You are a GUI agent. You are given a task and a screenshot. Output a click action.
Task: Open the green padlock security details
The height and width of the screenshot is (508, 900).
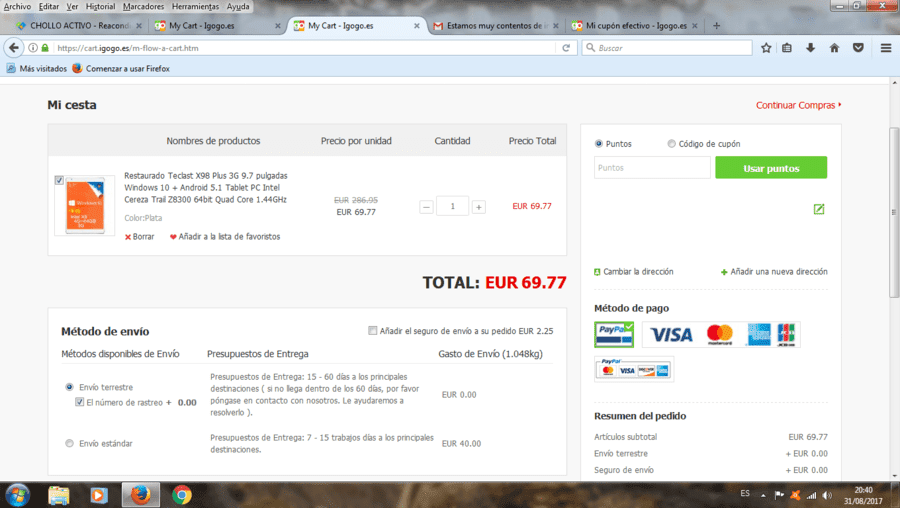point(45,48)
